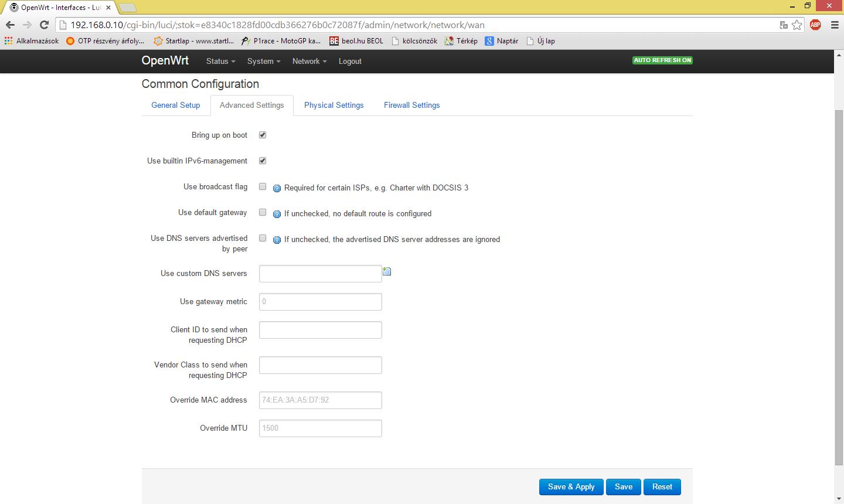
Task: Open the Startlap bookmark
Action: [x=193, y=41]
